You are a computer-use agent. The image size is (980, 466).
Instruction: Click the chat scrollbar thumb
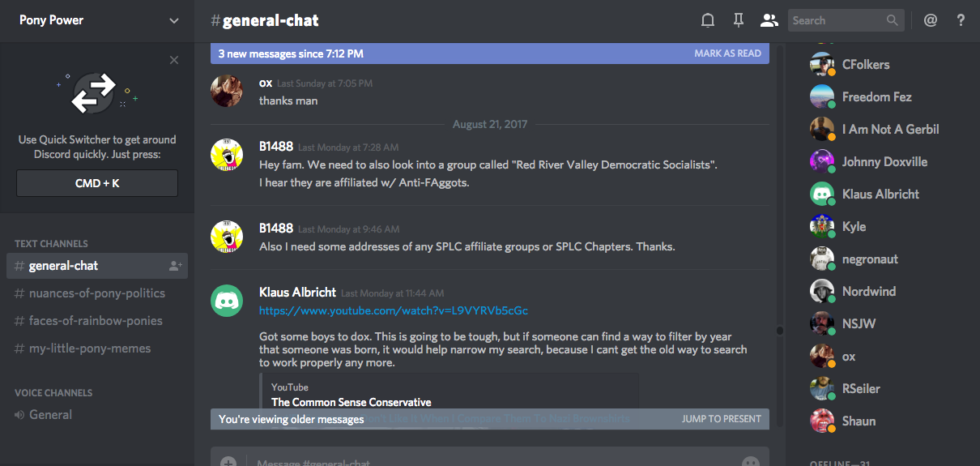click(780, 331)
